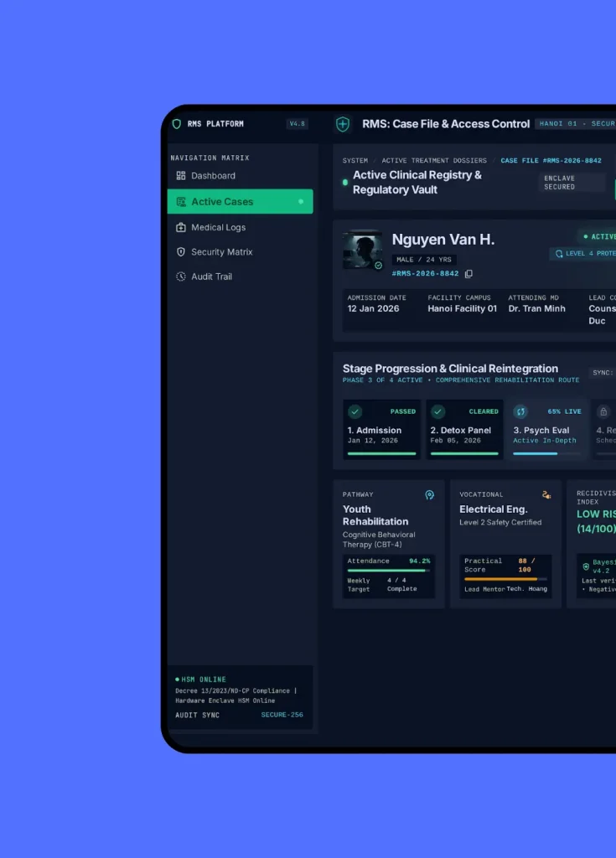616x858 pixels.
Task: Click the MALE / 24 YRS tag
Action: coord(424,260)
